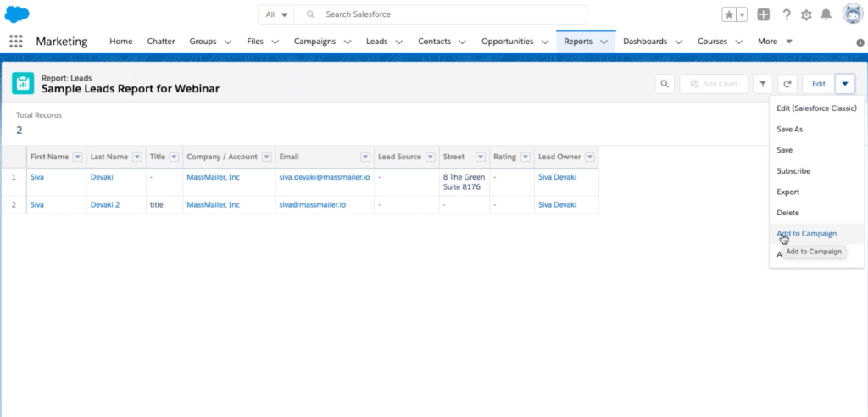The image size is (868, 417).
Task: Refresh the report with the reload icon
Action: pos(787,84)
